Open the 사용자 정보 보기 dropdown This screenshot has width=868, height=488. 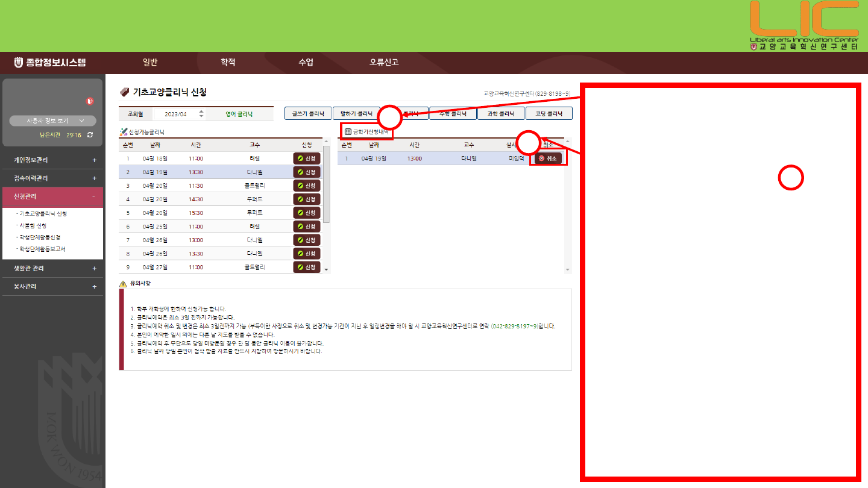pos(52,121)
